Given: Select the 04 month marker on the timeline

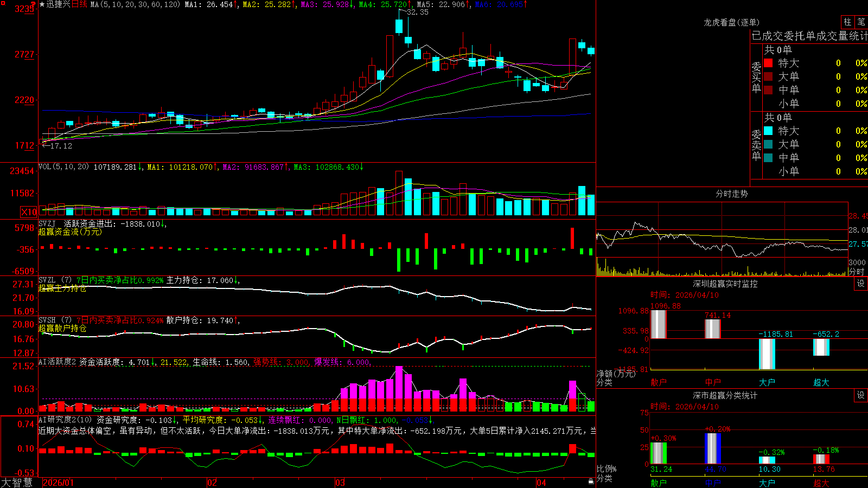Looking at the screenshot, I should click(541, 483).
